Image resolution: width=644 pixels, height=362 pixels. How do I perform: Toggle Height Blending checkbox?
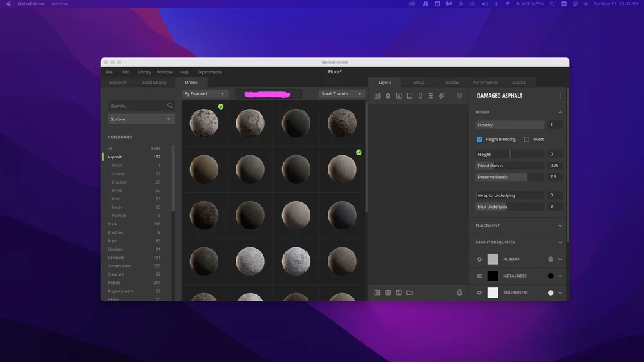pos(479,139)
